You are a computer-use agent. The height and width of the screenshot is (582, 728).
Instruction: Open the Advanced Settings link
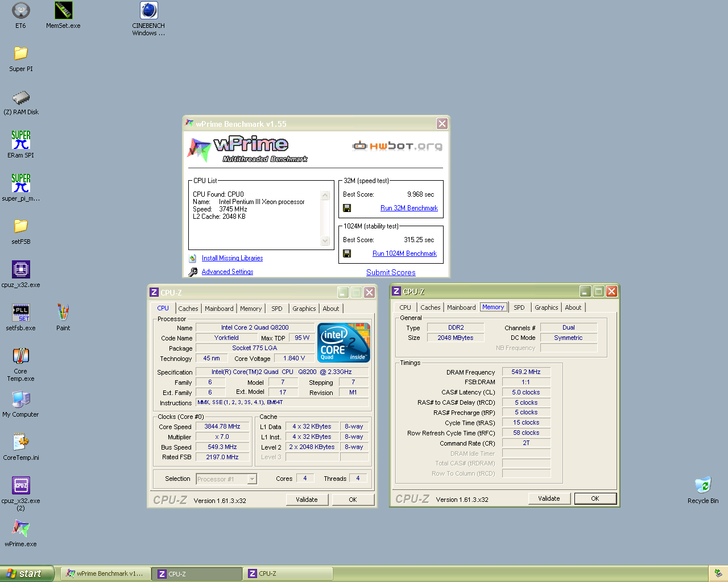pyautogui.click(x=227, y=272)
